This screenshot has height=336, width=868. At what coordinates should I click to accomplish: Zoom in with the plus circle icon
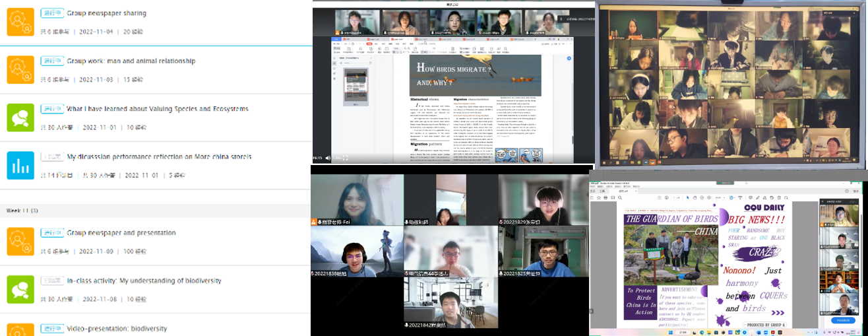pyautogui.click(x=709, y=197)
